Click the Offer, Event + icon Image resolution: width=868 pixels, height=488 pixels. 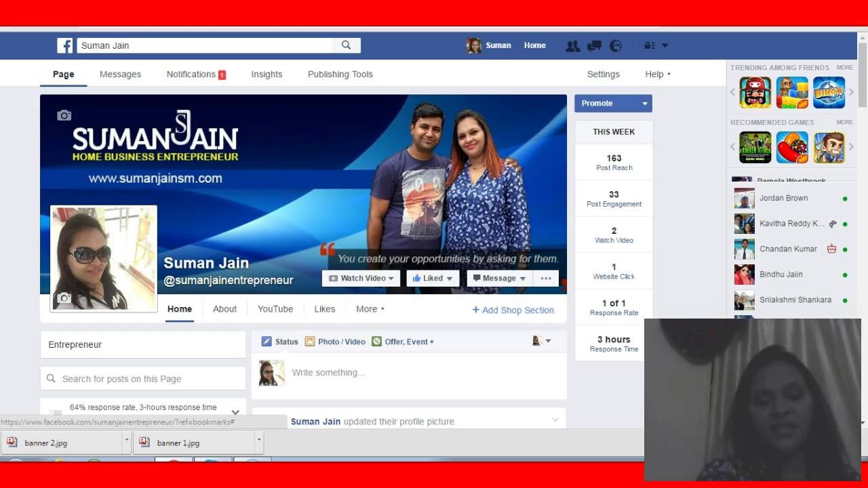377,342
